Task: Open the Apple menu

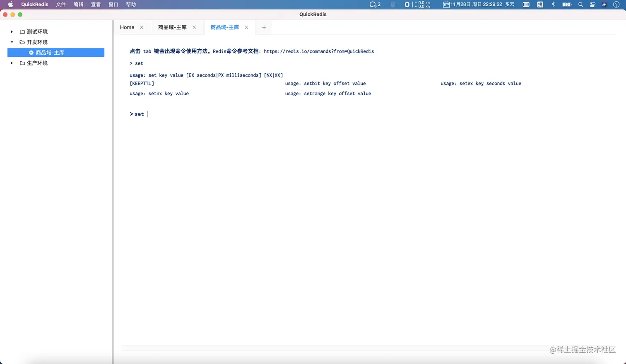Action: click(10, 5)
